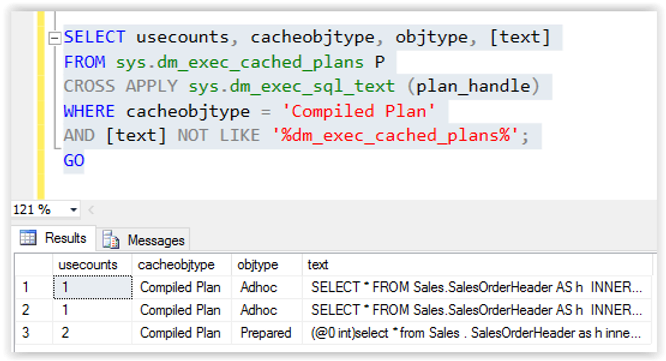Click the top-left corner select-all grid cell

(x=34, y=265)
